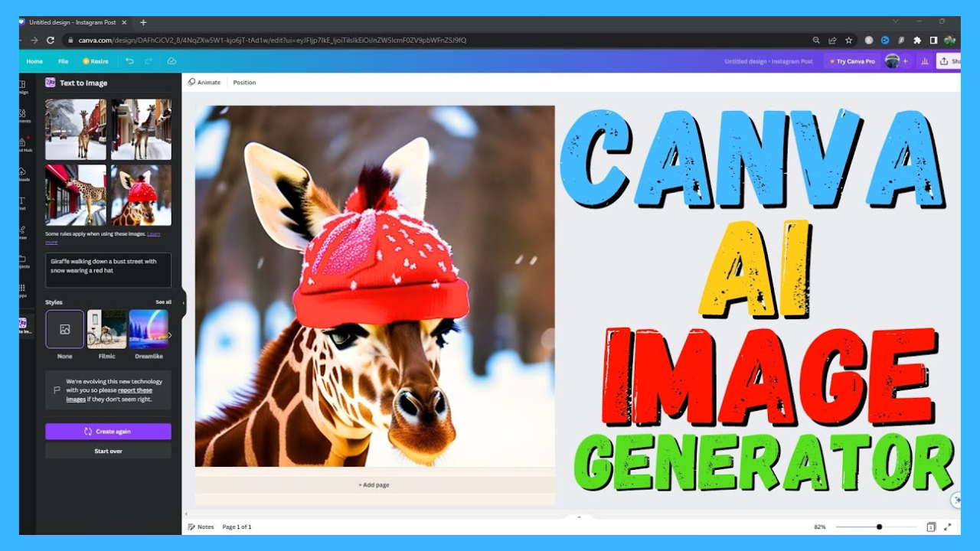Open a new browser tab
Image resolution: width=980 pixels, height=551 pixels.
pos(143,22)
